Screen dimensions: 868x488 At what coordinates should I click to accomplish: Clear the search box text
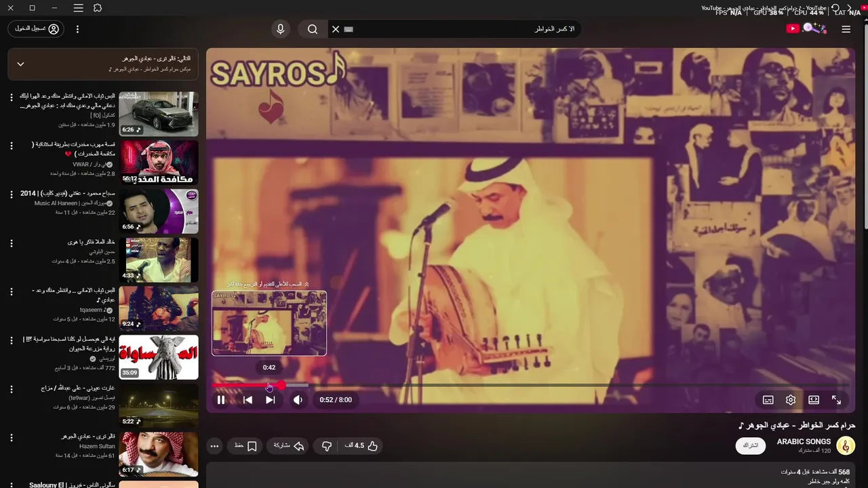pyautogui.click(x=335, y=29)
